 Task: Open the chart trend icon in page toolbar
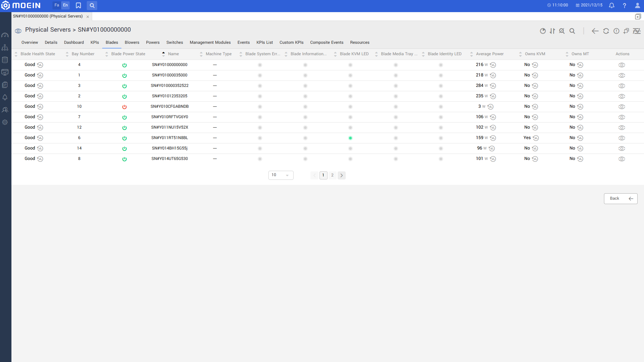637,31
